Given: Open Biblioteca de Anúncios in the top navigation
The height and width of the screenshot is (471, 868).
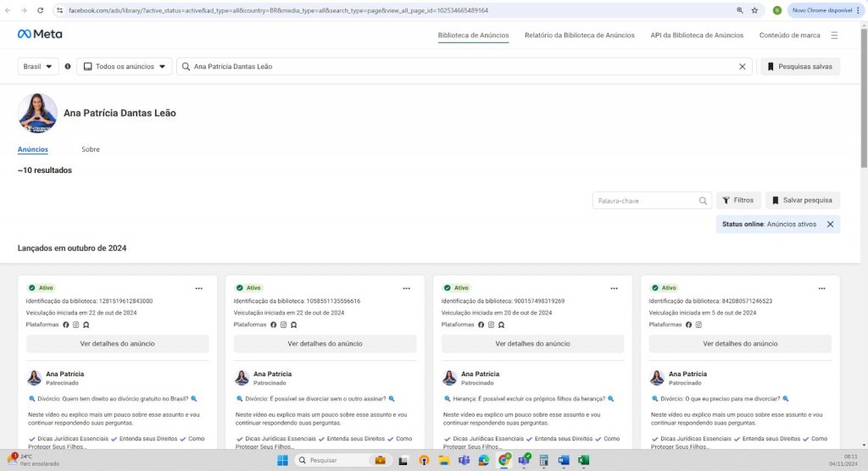Looking at the screenshot, I should click(x=473, y=36).
